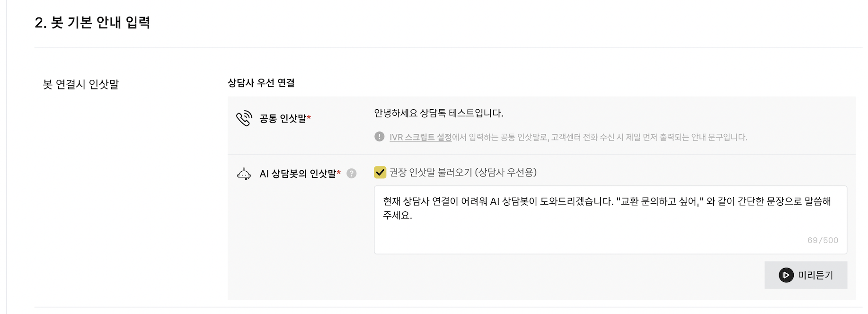Click the AI 상담봇의 인삿말 field label
Image resolution: width=868 pixels, height=314 pixels.
(298, 174)
